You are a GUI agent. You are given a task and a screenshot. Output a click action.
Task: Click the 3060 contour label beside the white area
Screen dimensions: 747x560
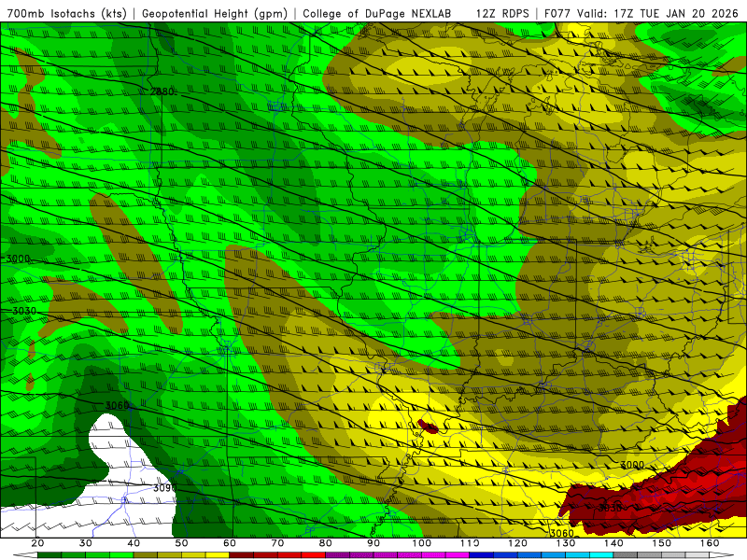117,405
